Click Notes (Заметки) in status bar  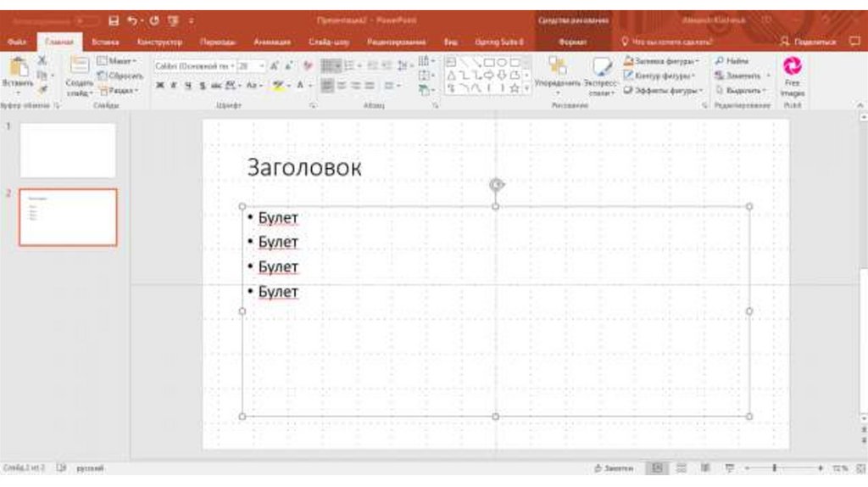pyautogui.click(x=614, y=468)
